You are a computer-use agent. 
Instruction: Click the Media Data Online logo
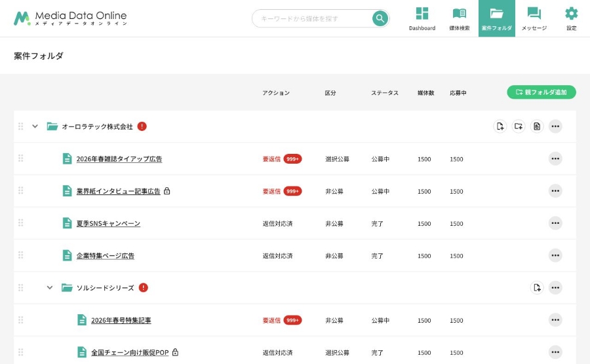click(x=70, y=18)
